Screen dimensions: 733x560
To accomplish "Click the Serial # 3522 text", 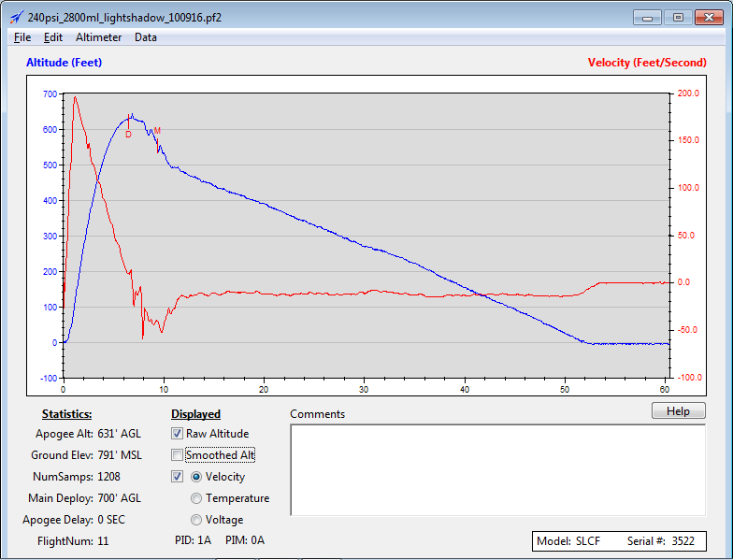I will [660, 541].
